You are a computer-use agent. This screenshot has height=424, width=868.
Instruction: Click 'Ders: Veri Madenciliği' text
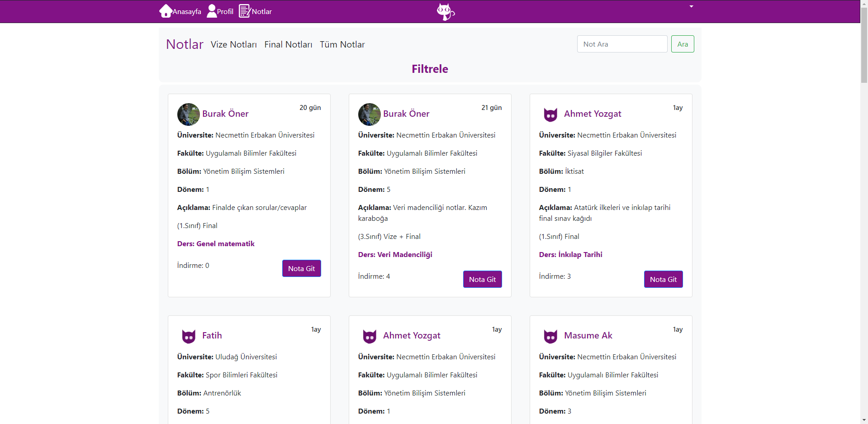pos(395,254)
